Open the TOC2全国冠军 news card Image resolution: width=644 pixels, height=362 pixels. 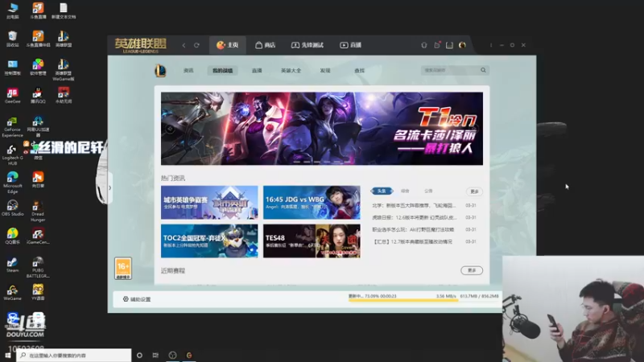pyautogui.click(x=209, y=241)
